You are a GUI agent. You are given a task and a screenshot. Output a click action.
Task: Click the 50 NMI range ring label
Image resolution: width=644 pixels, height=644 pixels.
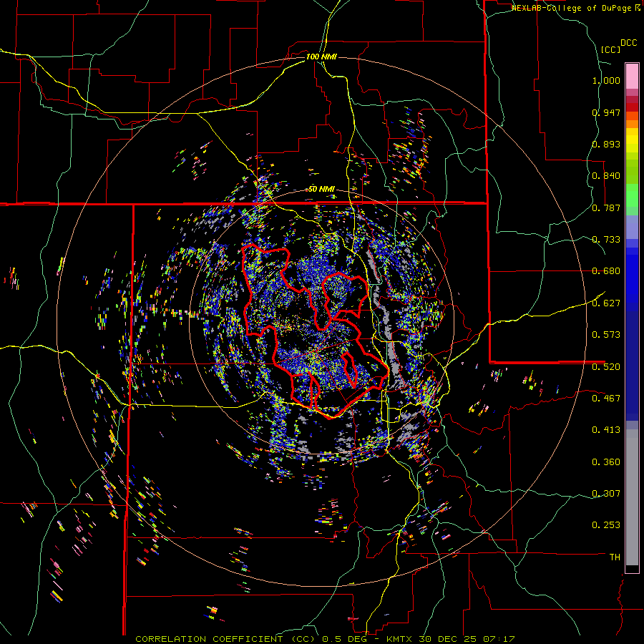[321, 190]
